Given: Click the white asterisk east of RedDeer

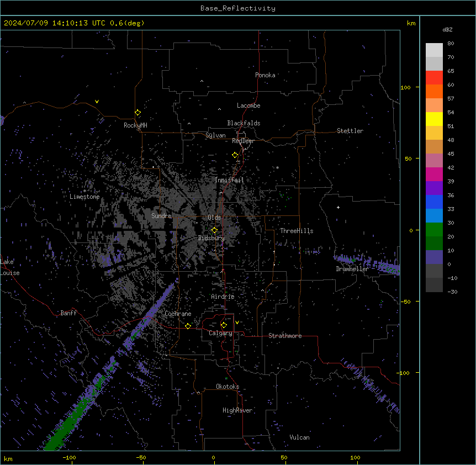Looking at the screenshot, I should (x=277, y=167).
